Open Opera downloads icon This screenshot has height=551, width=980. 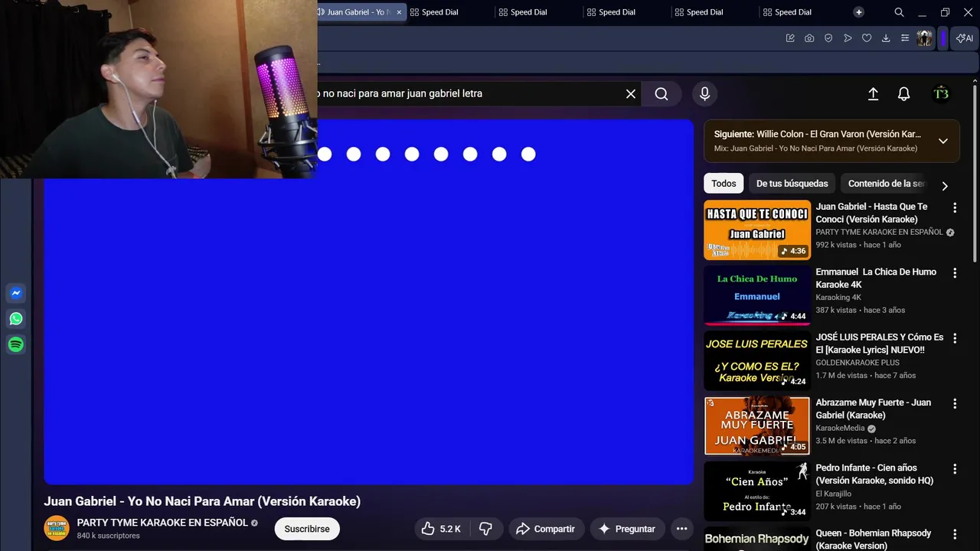pyautogui.click(x=886, y=38)
